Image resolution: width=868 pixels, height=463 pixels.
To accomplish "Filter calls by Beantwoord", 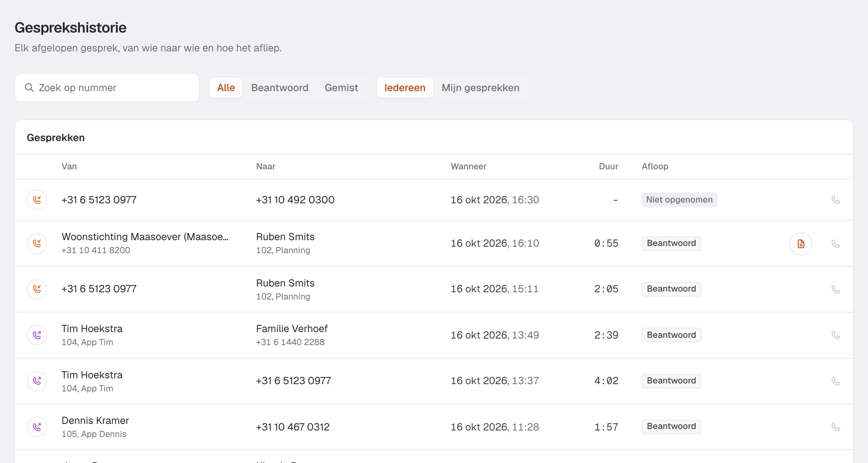I will click(x=280, y=88).
